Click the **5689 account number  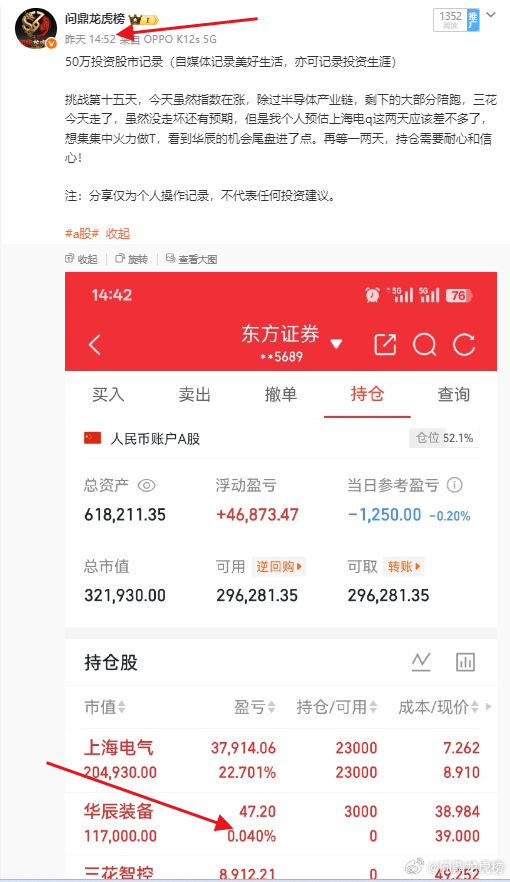coord(281,357)
